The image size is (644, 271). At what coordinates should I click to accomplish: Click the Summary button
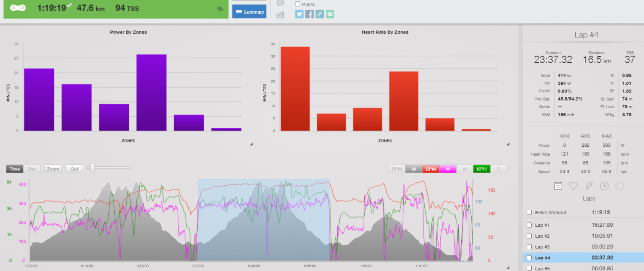point(249,12)
